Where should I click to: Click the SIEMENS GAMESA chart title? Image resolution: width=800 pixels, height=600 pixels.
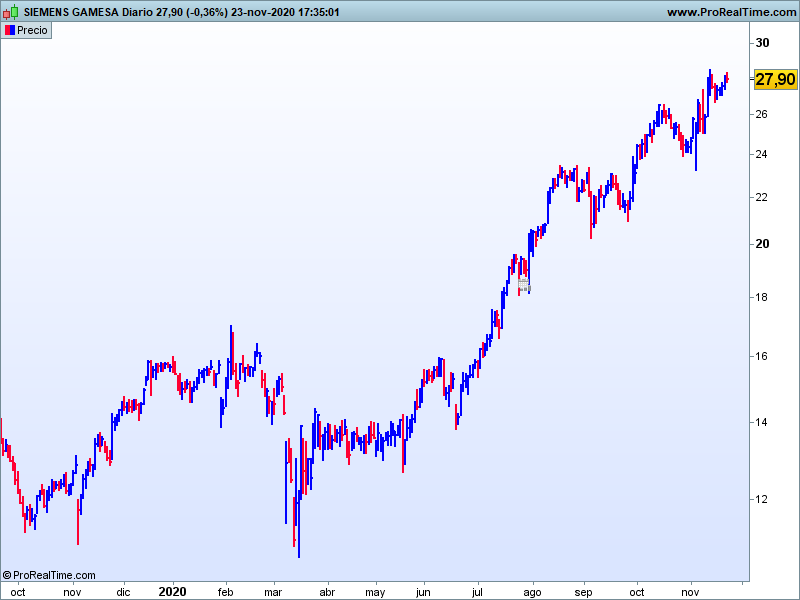coord(77,12)
